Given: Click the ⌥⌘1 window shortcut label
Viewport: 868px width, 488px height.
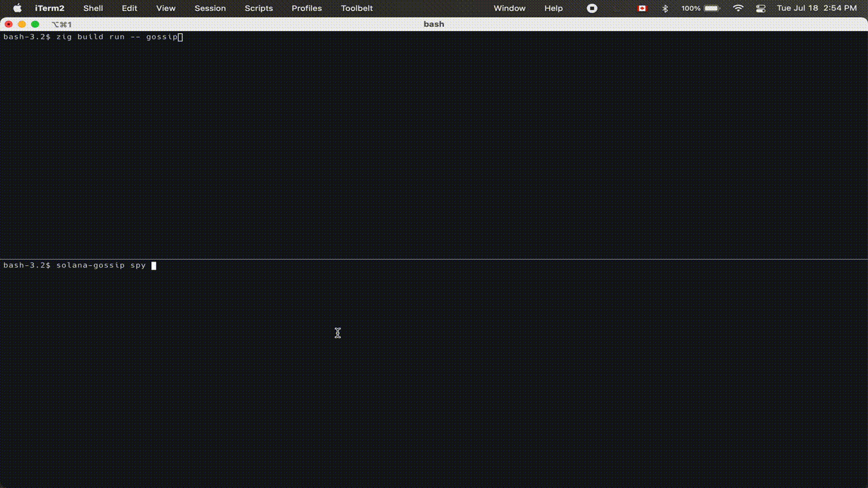Looking at the screenshot, I should pos(62,24).
